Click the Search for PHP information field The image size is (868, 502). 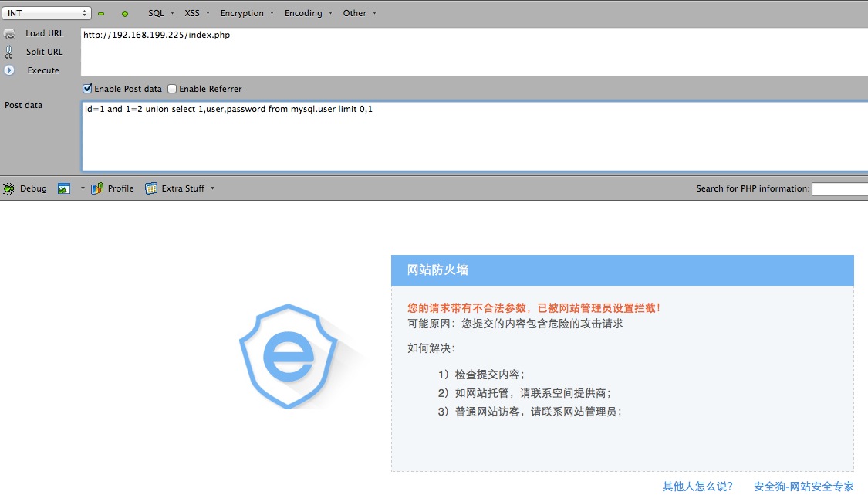839,189
